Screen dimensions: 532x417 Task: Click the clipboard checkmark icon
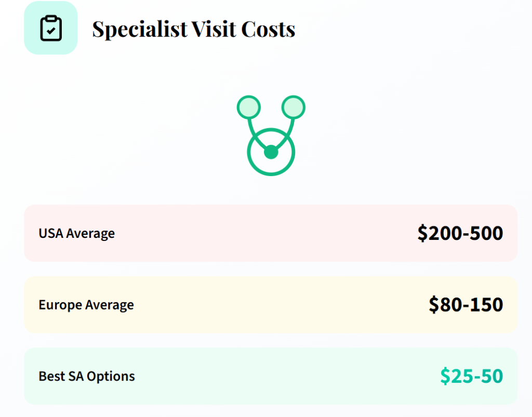tap(51, 28)
